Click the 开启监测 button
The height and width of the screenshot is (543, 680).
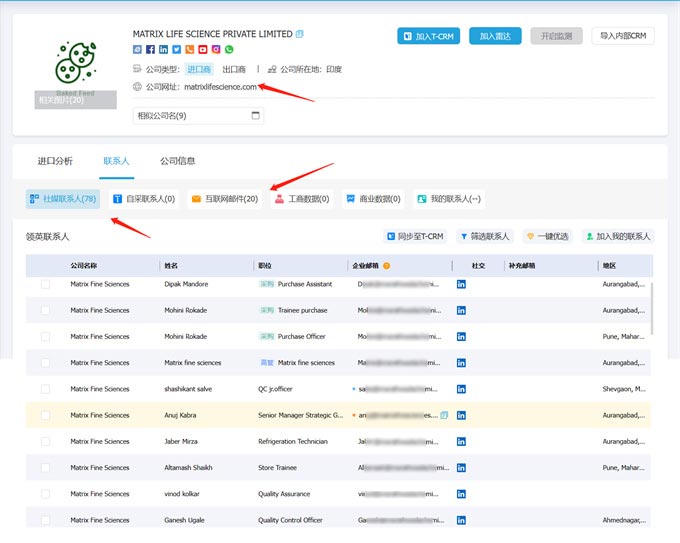[556, 36]
